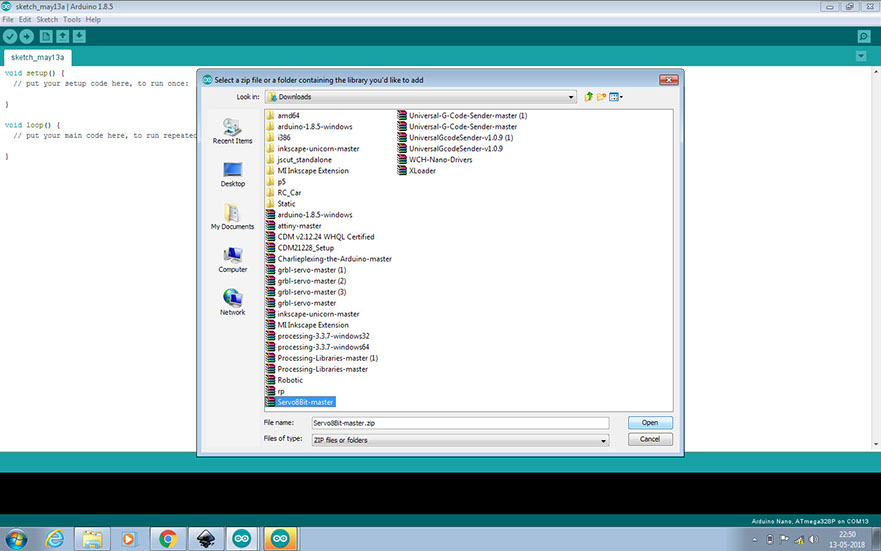Click the New sketch icon in Arduino toolbar
Viewport: 881px width, 551px height.
(46, 37)
